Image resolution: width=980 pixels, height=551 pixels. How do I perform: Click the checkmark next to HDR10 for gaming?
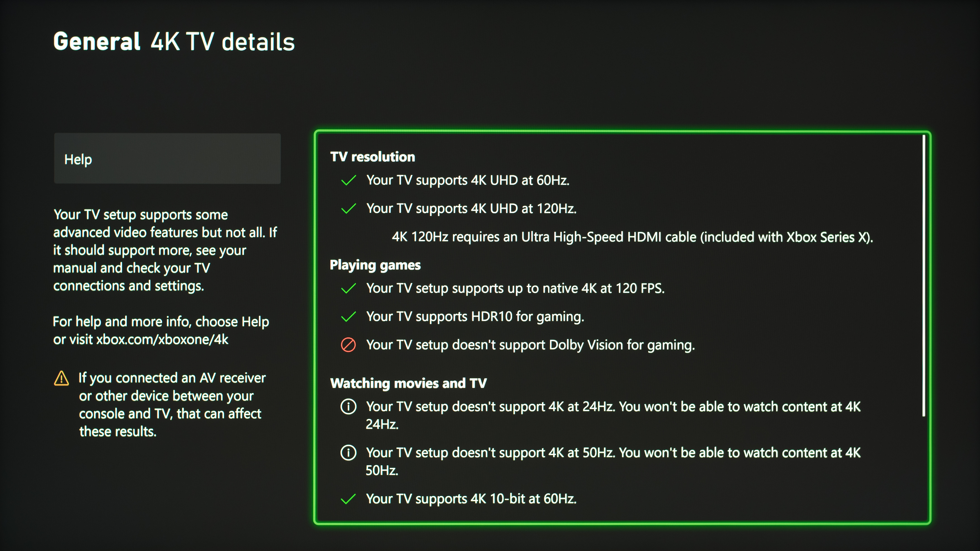[x=349, y=317]
